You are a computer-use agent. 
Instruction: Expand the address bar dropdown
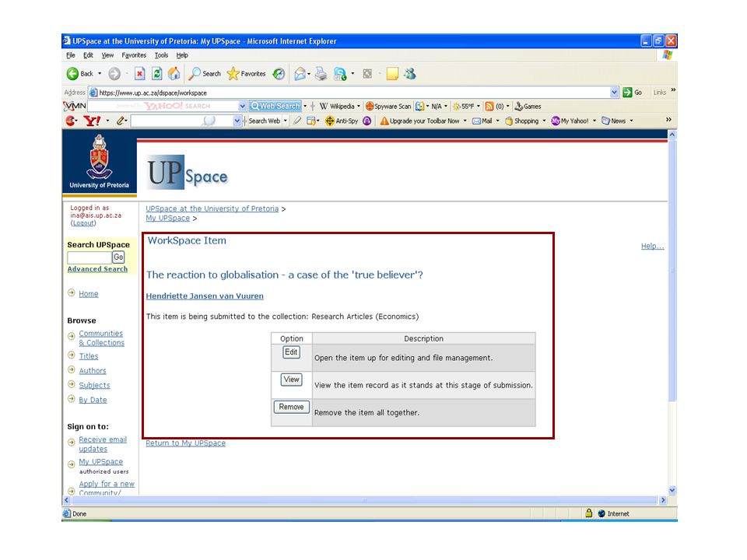tap(614, 93)
